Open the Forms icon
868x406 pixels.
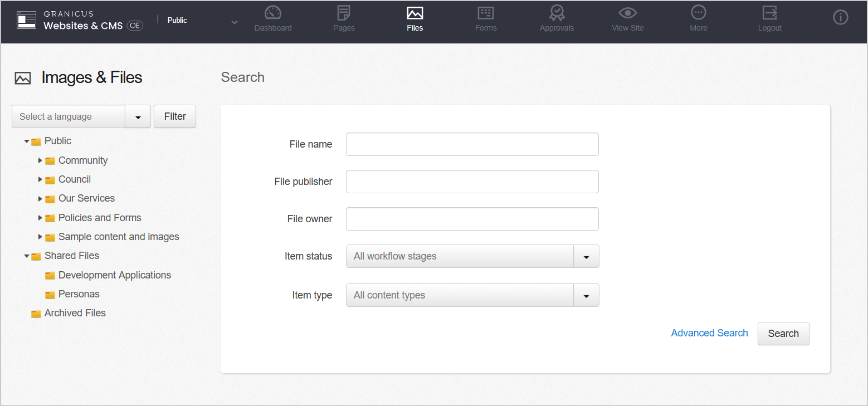(486, 13)
